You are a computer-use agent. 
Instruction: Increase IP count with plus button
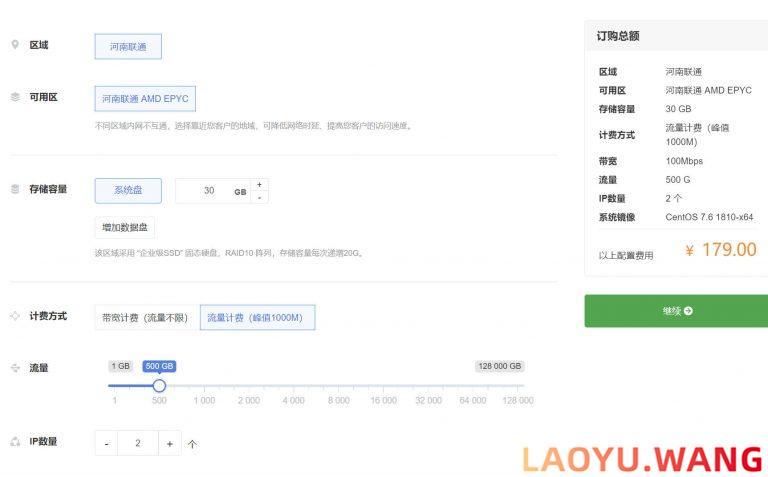(169, 443)
